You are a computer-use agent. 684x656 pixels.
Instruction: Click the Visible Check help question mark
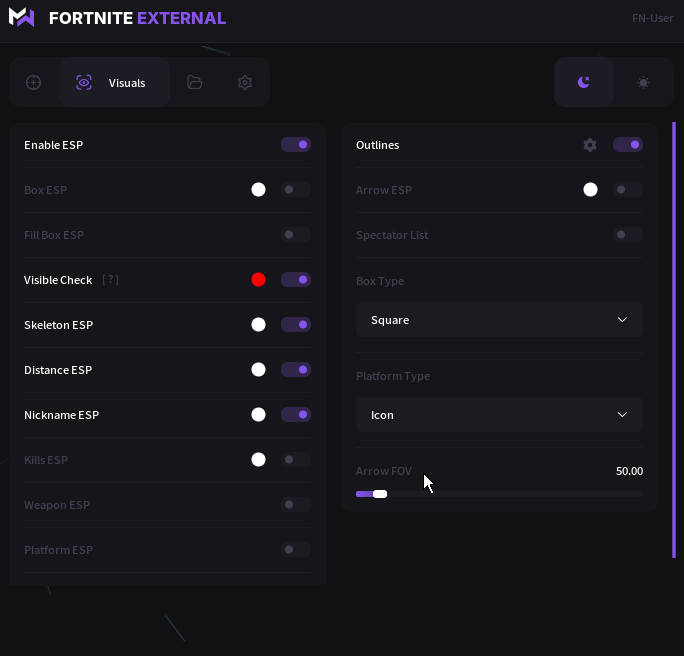point(110,280)
